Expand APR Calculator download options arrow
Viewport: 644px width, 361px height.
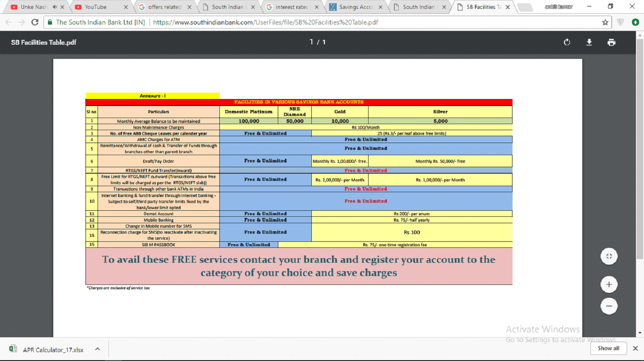pyautogui.click(x=98, y=349)
